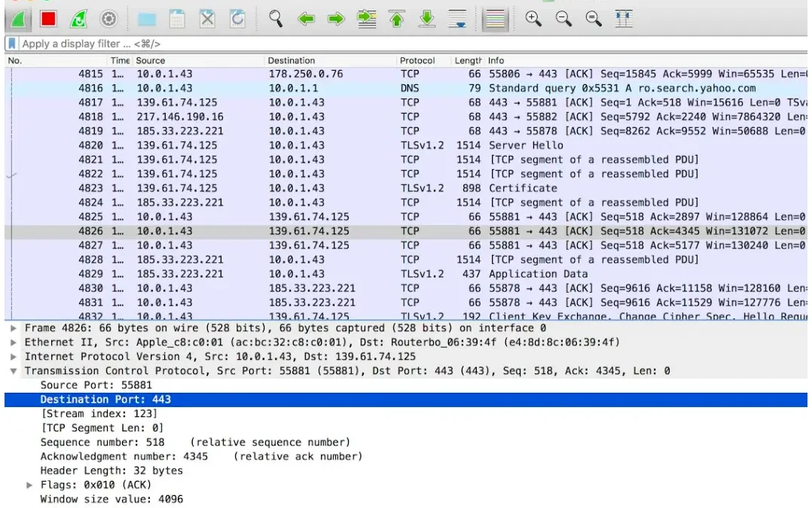Sort packets by Destination column header
Image resolution: width=812 pixels, height=508 pixels.
292,60
